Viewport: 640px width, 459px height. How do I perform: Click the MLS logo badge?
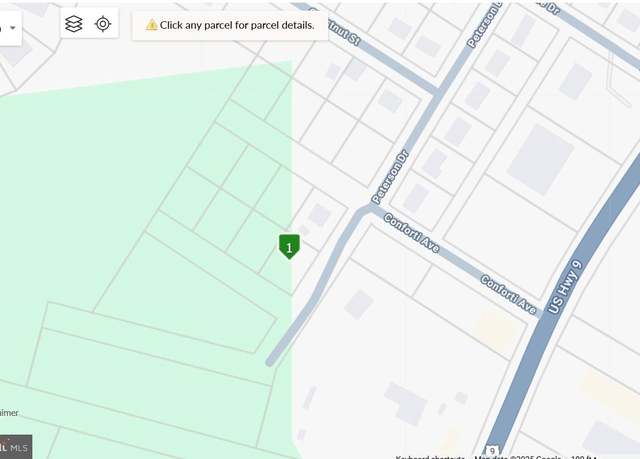coord(16,447)
